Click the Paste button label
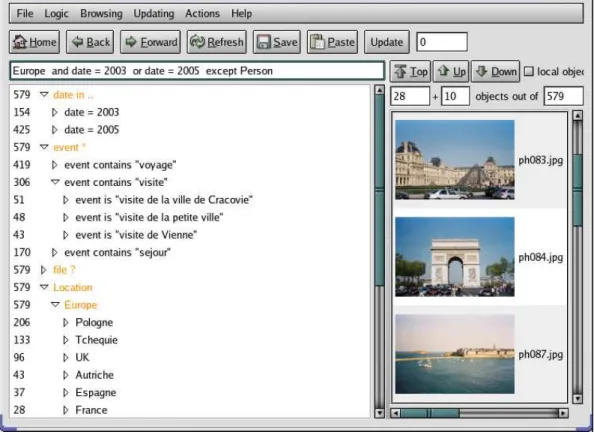The image size is (594, 435). tap(341, 42)
